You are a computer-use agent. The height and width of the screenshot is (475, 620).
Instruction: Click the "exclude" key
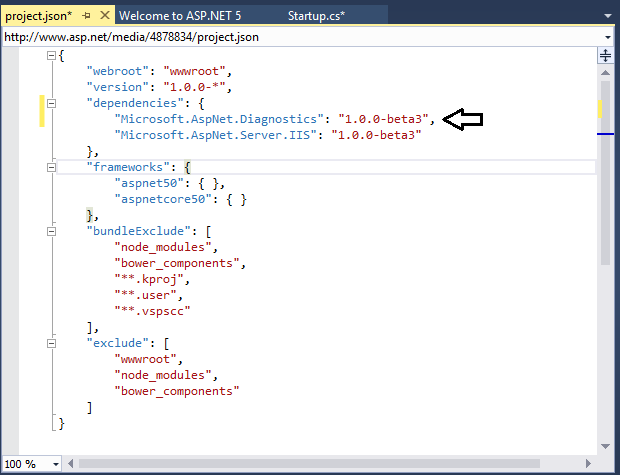(x=118, y=343)
